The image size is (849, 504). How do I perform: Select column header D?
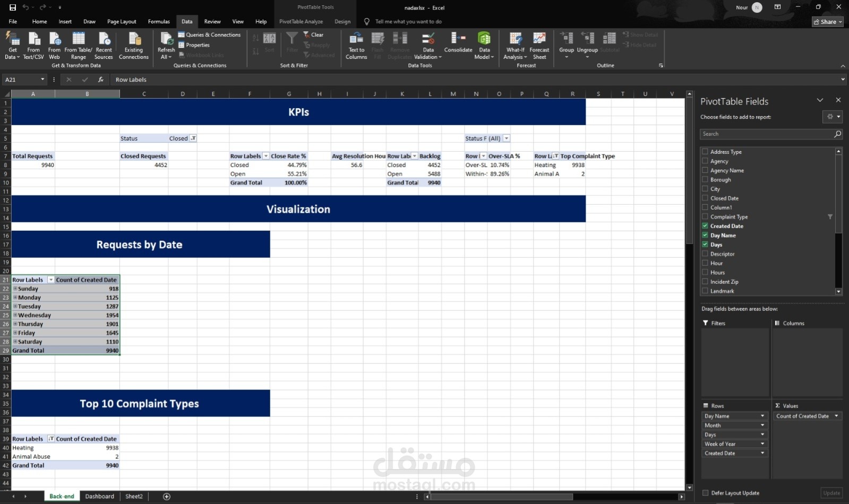click(x=182, y=94)
